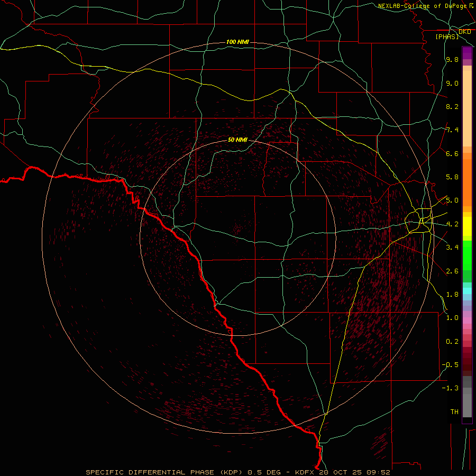Image resolution: width=476 pixels, height=476 pixels.
Task: Click the 1.0 value on color scale
Action: pyautogui.click(x=452, y=318)
